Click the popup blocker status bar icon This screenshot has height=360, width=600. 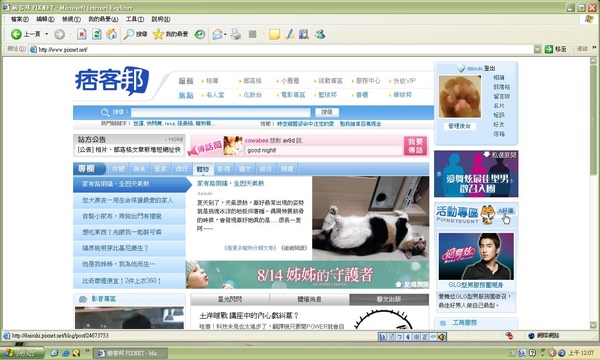(x=509, y=336)
